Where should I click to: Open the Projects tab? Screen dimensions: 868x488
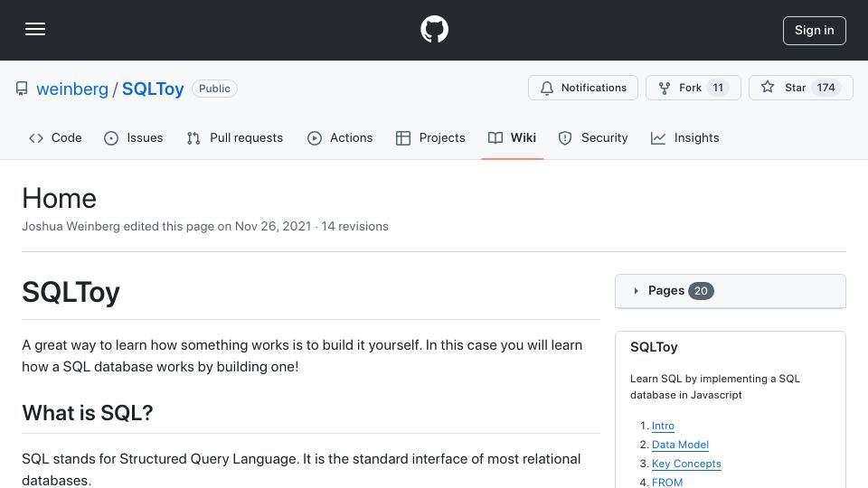pyautogui.click(x=430, y=137)
